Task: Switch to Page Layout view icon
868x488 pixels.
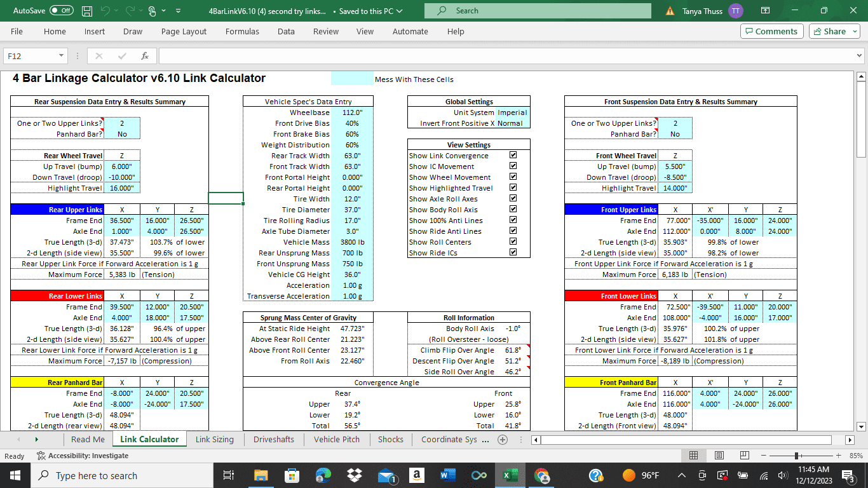Action: tap(719, 456)
